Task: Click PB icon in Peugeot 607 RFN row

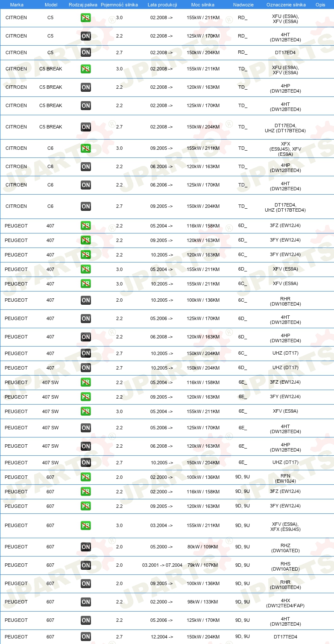Action: tap(86, 477)
